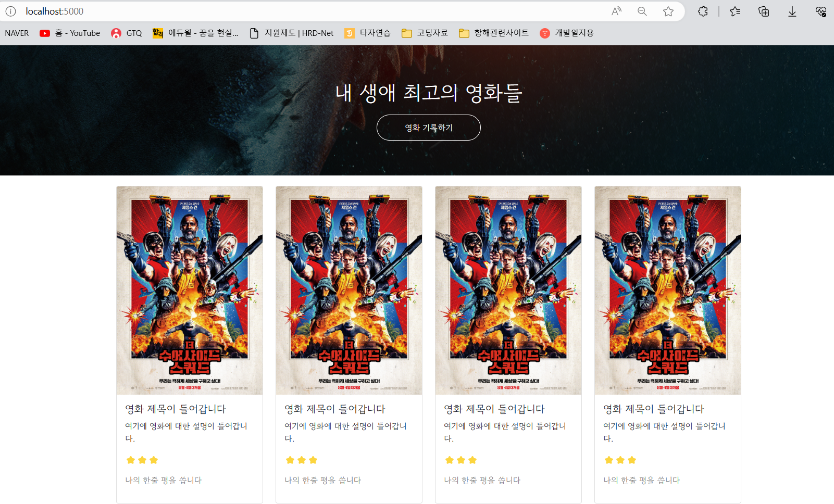Click the fourth card's movie description text

point(665,432)
